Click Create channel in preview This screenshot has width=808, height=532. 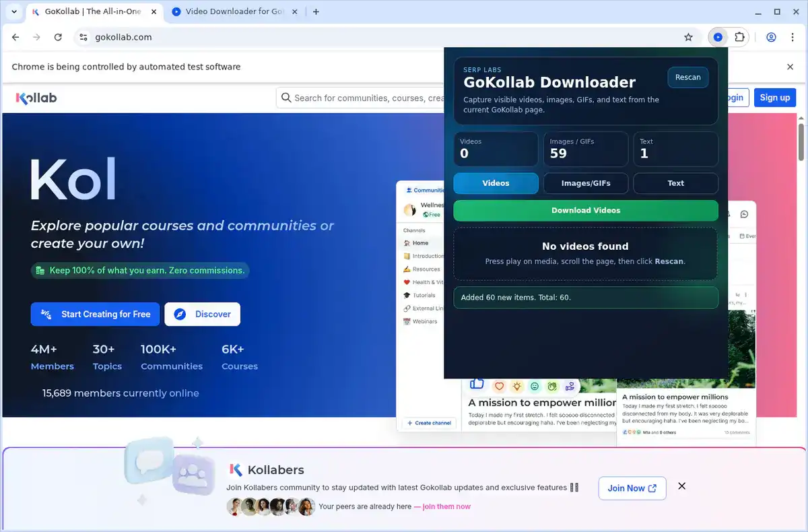click(429, 423)
